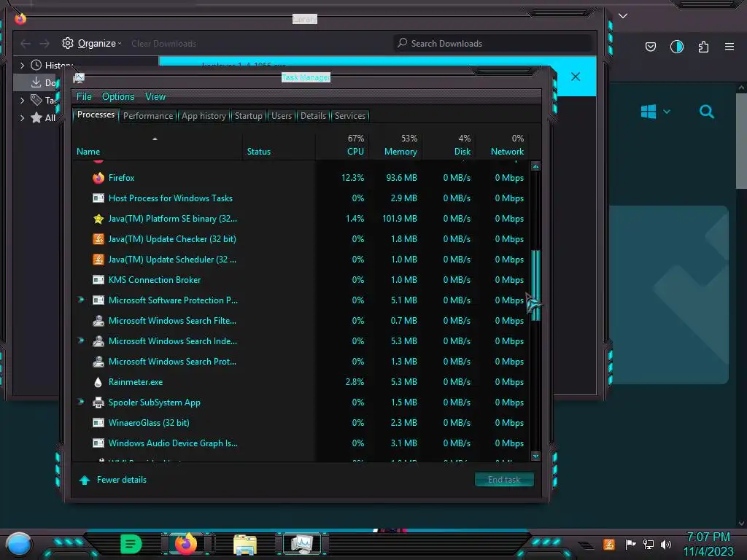Click the network tray icon

[x=649, y=544]
